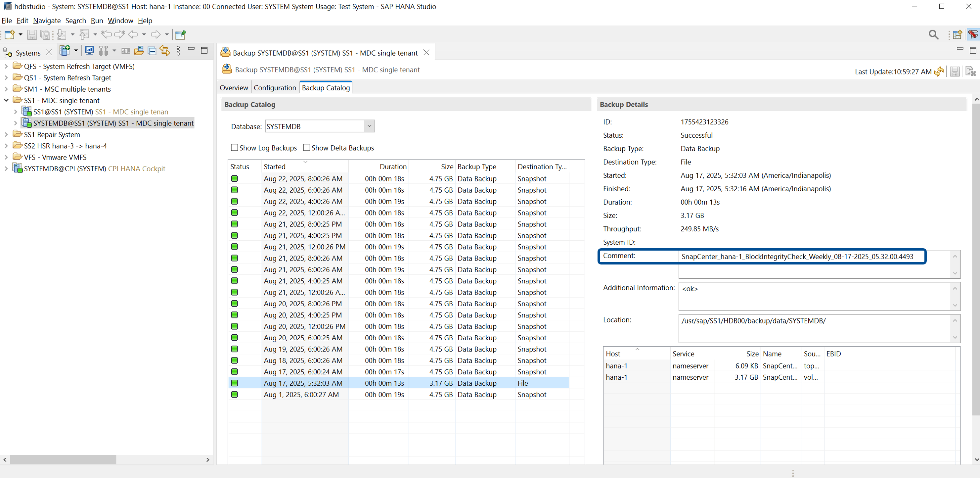This screenshot has height=478, width=980.
Task: Switch to the Overview tab
Action: [234, 88]
